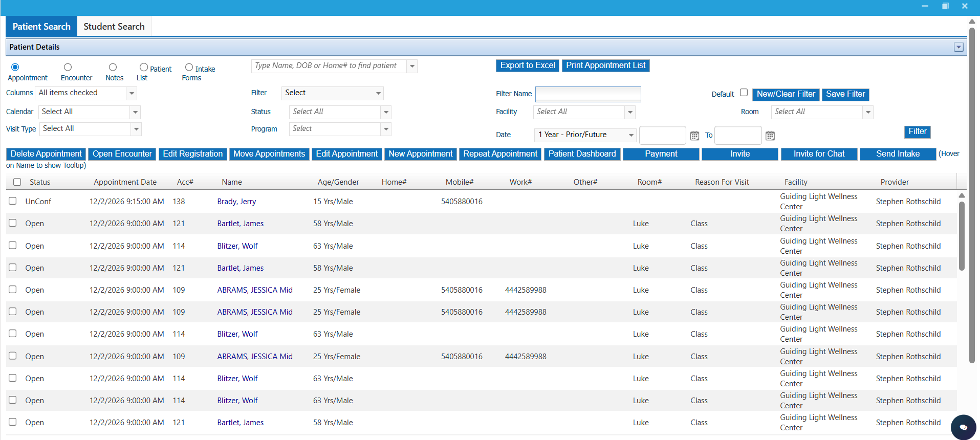Open the end date calendar picker
The image size is (980, 440).
tap(770, 136)
